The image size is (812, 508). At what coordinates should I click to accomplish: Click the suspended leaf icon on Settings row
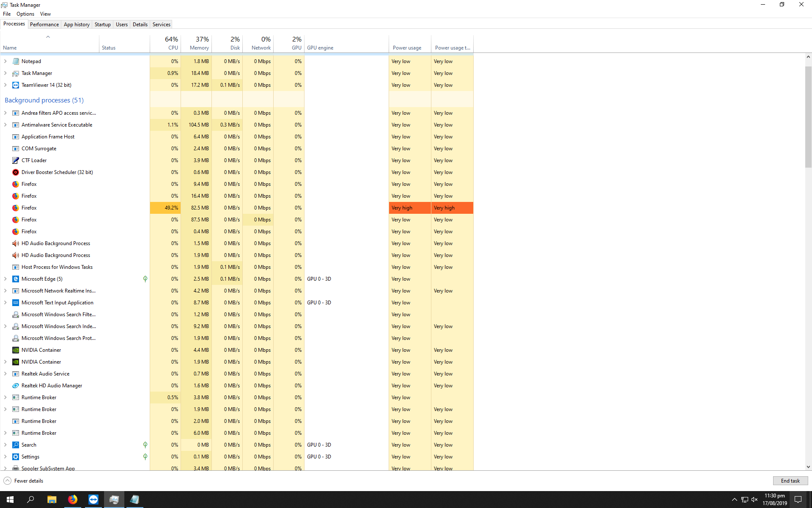tap(145, 457)
